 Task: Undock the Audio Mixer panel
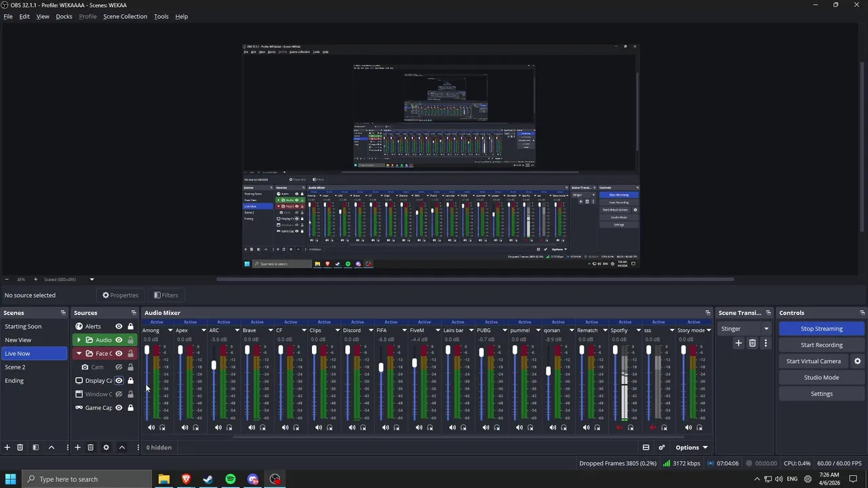click(708, 313)
